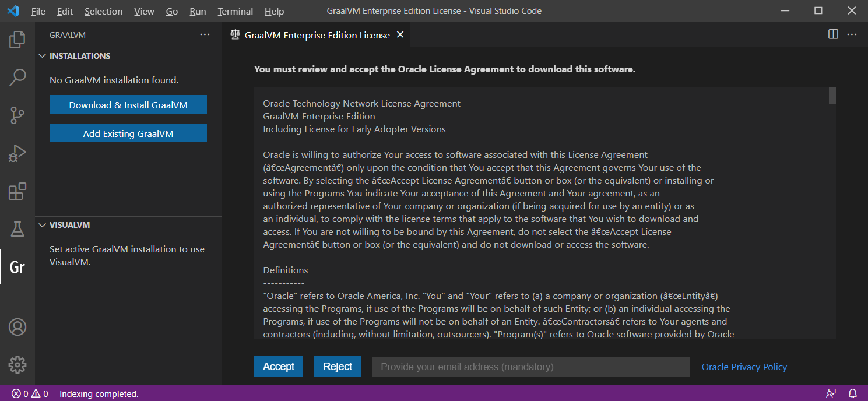The width and height of the screenshot is (868, 401).
Task: Open the Search view icon
Action: coord(17,78)
